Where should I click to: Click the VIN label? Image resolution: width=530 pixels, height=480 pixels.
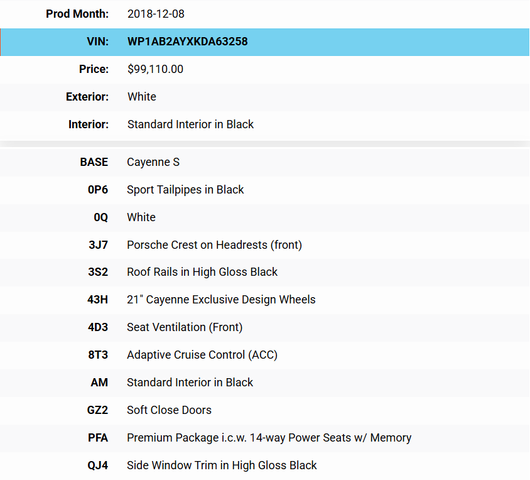tap(98, 42)
